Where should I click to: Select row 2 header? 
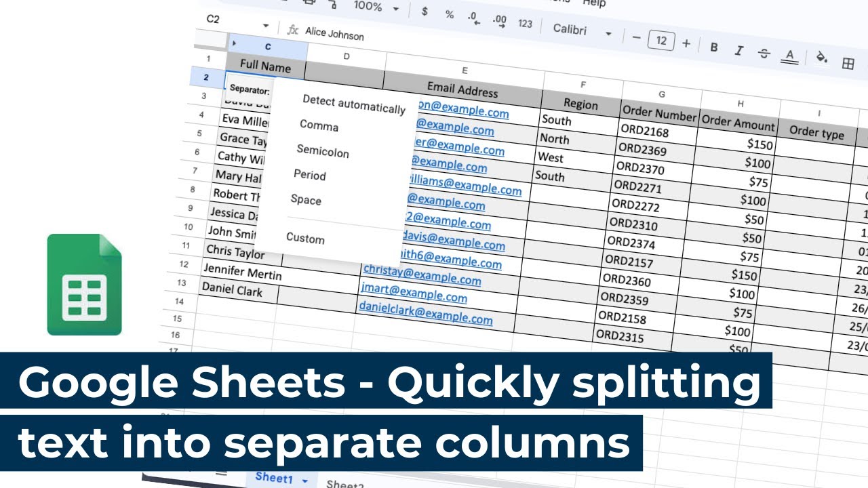(x=205, y=77)
